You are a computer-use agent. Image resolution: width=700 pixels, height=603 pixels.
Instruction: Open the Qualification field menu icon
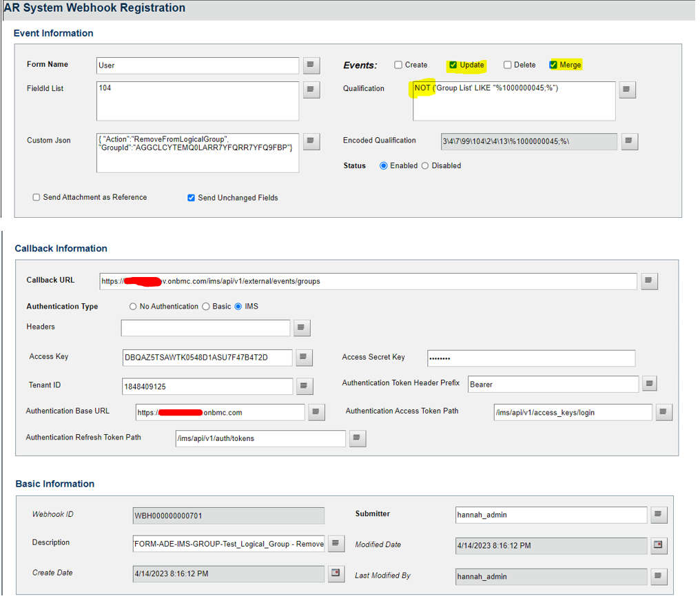(627, 89)
